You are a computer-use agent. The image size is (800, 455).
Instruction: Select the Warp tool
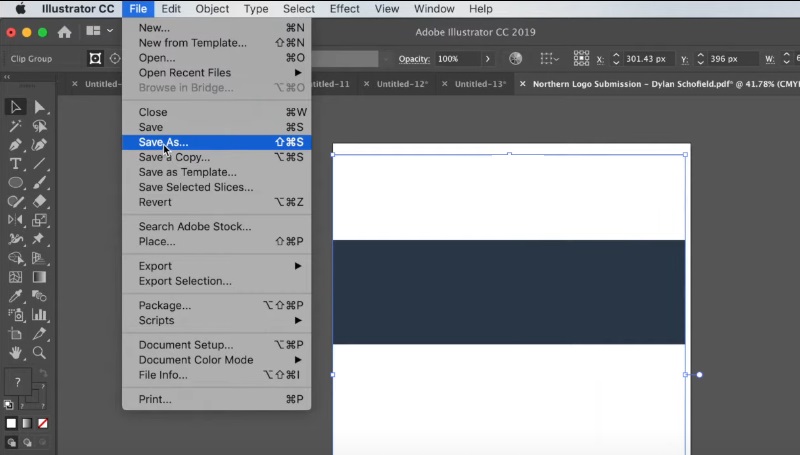click(x=15, y=239)
